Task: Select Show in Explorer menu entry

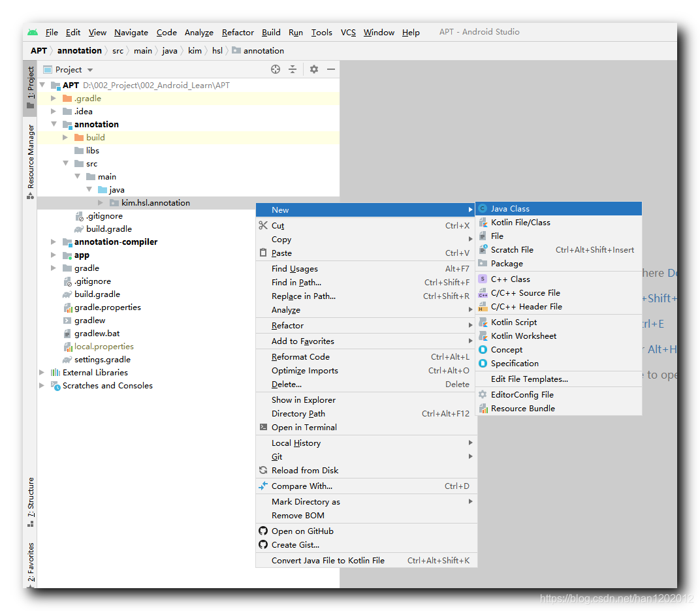Action: coord(366,400)
